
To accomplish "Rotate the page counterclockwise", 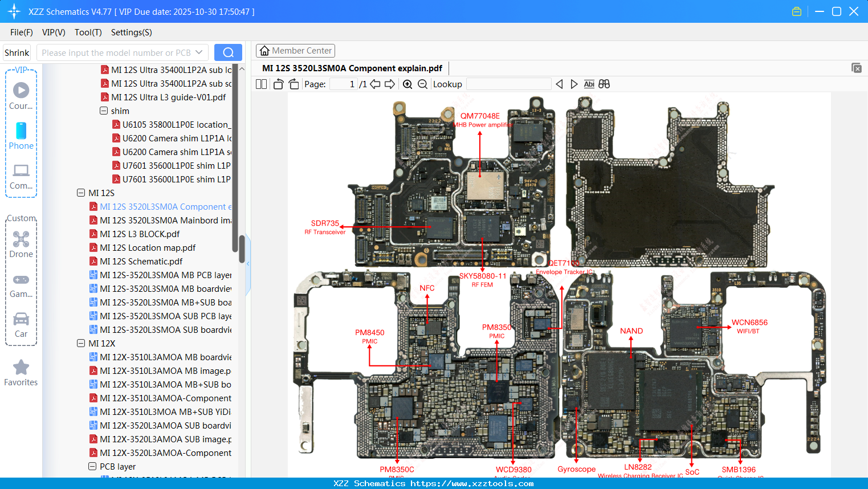I will [x=278, y=84].
